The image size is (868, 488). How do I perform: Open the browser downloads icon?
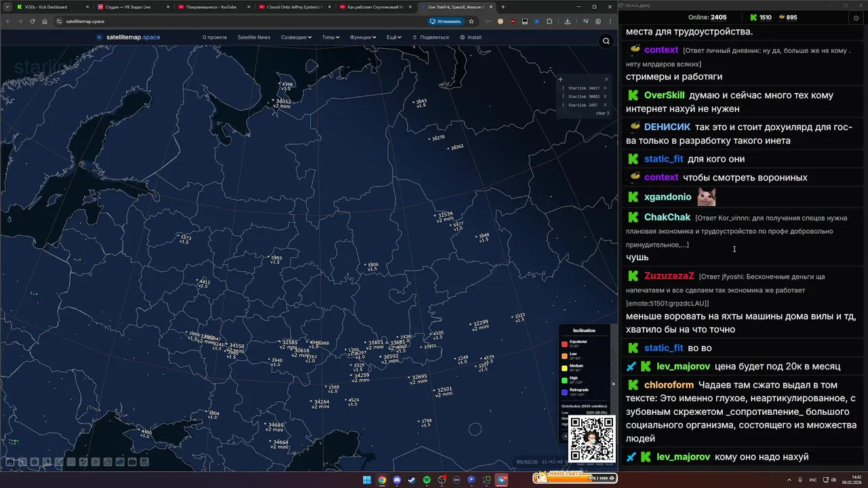click(568, 21)
